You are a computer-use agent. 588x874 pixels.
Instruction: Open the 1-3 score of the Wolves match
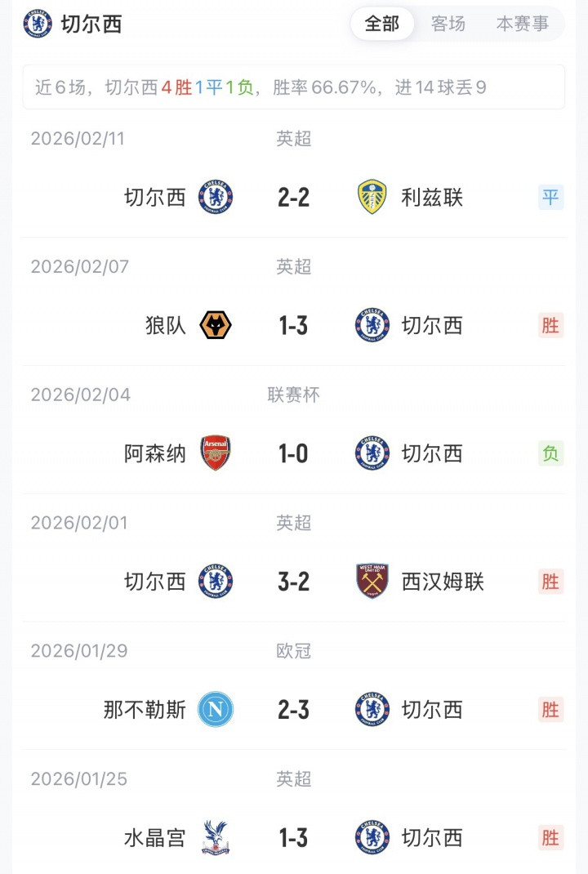[294, 325]
